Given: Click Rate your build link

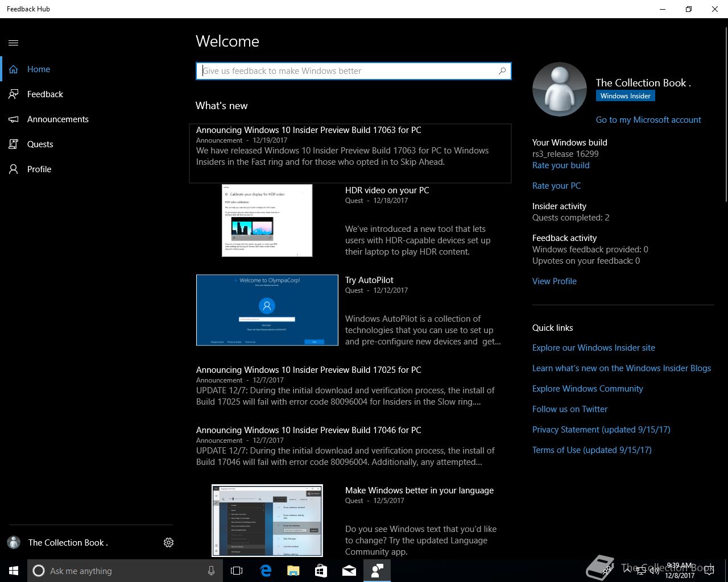Looking at the screenshot, I should [561, 165].
